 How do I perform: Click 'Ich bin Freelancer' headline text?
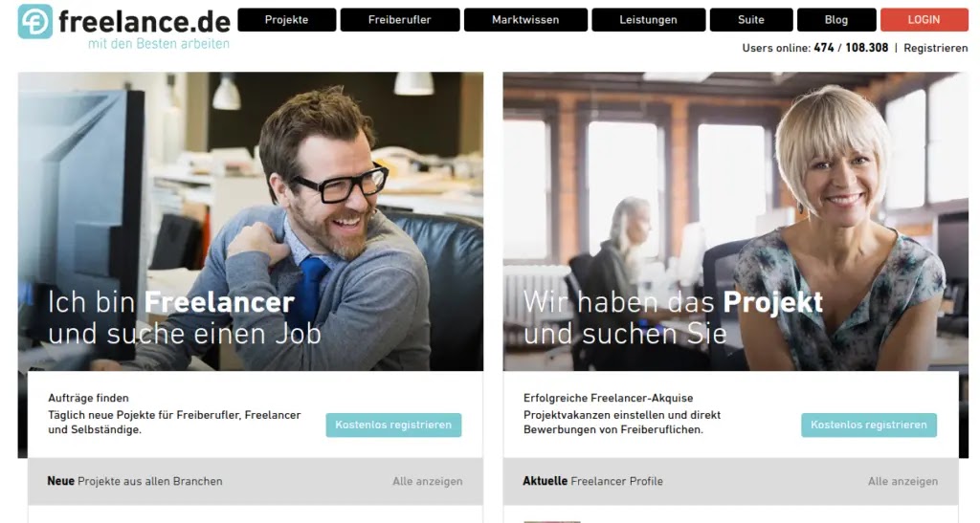pyautogui.click(x=171, y=302)
